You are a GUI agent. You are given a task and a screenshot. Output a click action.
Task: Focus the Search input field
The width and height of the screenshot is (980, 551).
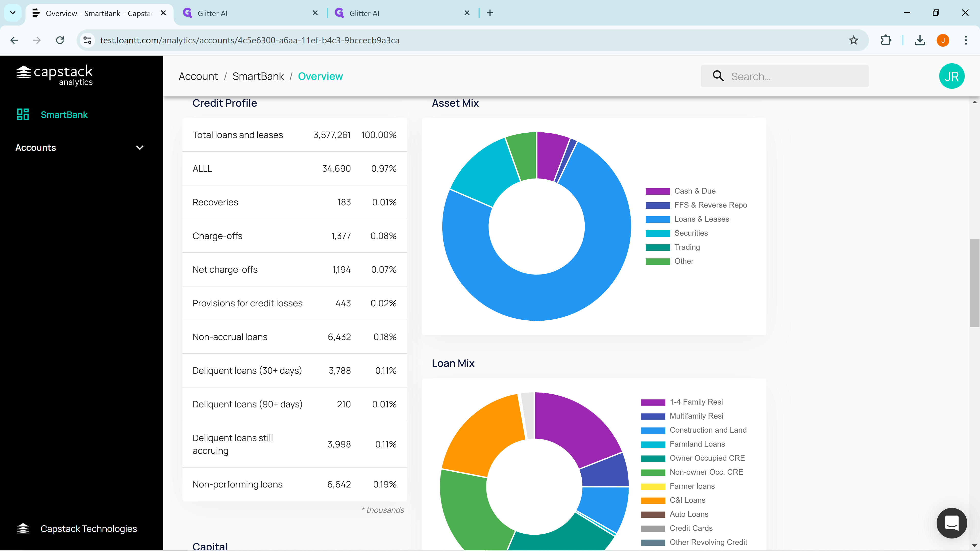[x=785, y=76]
